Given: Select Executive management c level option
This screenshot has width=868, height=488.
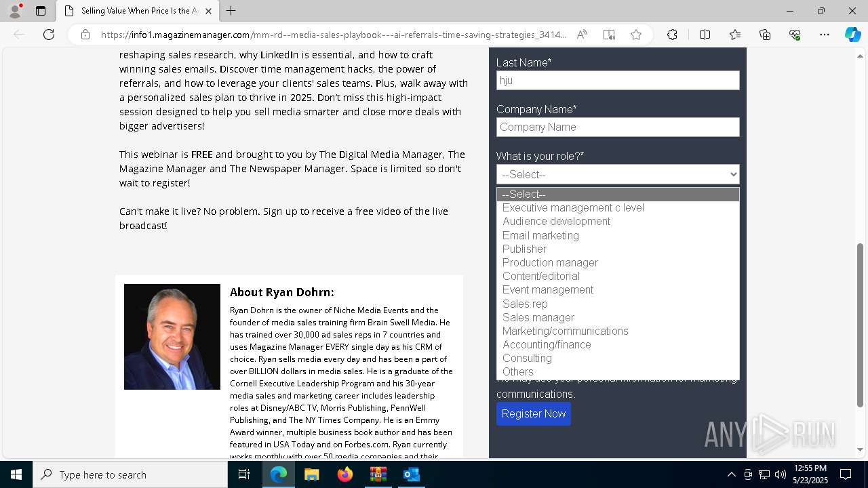Looking at the screenshot, I should [x=618, y=208].
